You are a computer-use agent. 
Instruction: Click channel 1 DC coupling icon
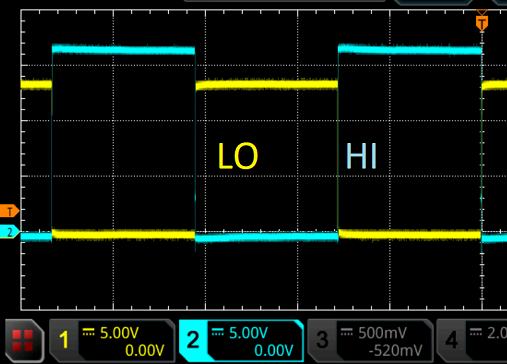(89, 332)
